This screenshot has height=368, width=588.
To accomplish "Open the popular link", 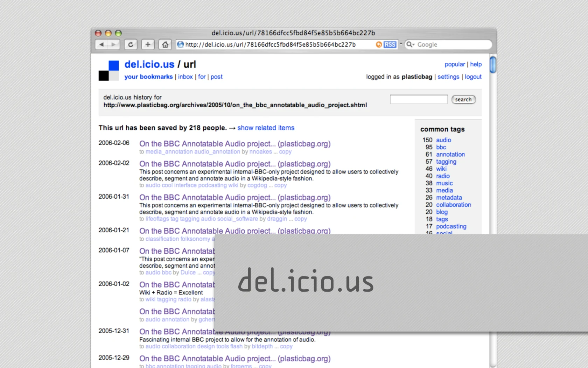I will pyautogui.click(x=455, y=64).
